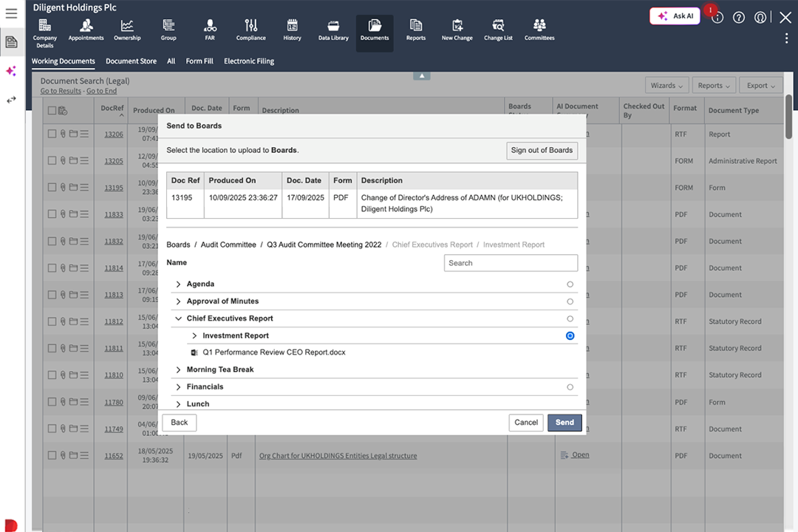Select the Appointments icon
This screenshot has height=532, width=798.
[86, 29]
